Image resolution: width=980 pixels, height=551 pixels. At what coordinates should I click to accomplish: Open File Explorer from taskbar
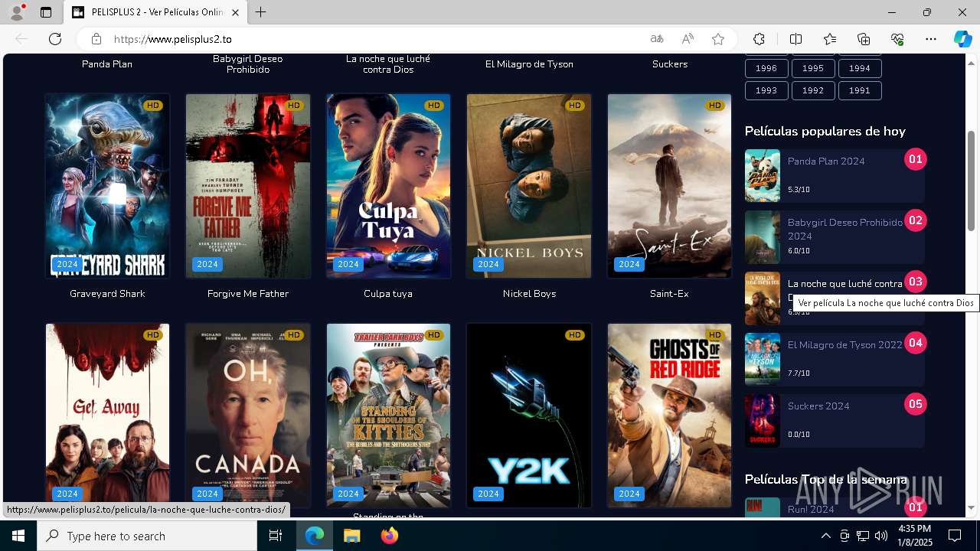tap(351, 536)
